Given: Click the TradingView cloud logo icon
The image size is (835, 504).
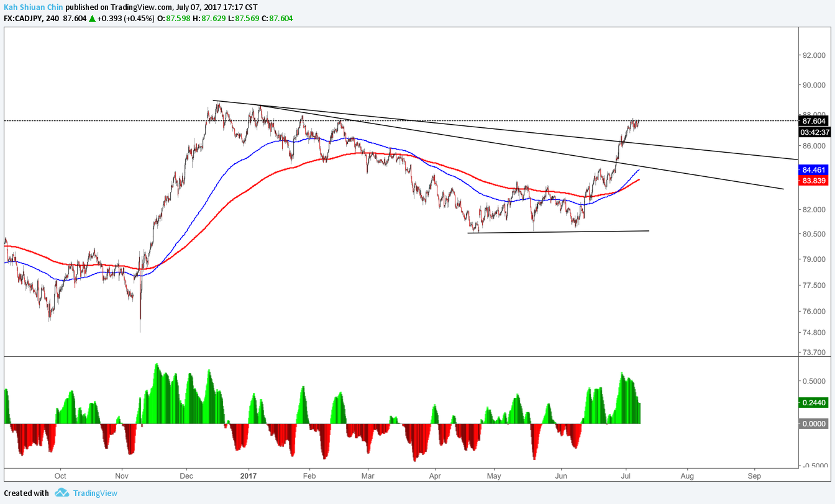Looking at the screenshot, I should click(62, 493).
